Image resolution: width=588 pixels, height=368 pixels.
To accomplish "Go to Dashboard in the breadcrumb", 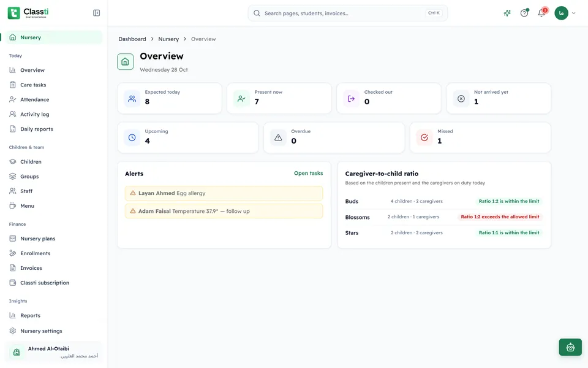I will tap(132, 39).
